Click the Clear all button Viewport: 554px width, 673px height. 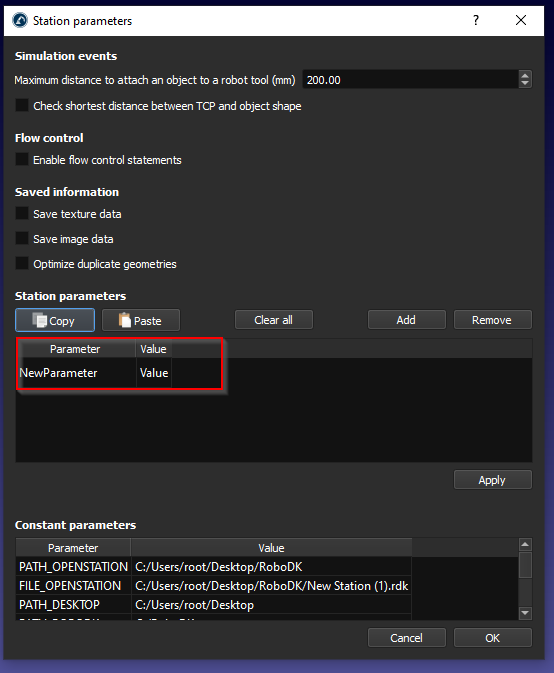click(x=274, y=320)
